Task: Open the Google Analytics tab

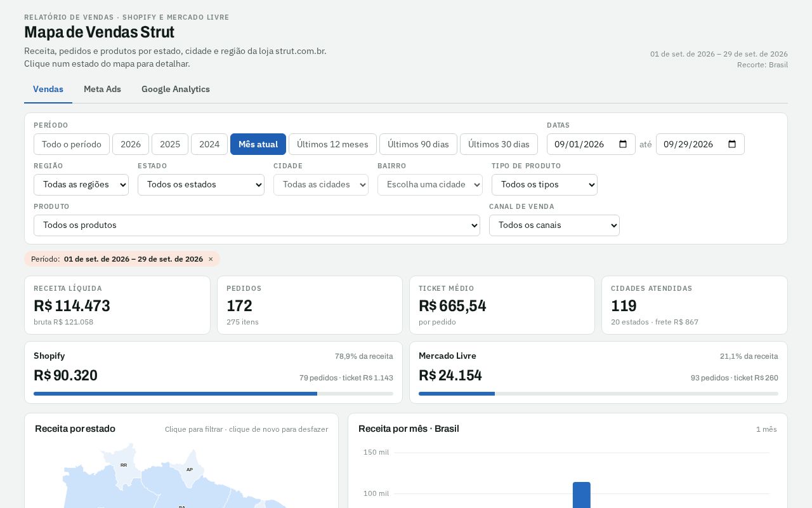Action: tap(176, 90)
